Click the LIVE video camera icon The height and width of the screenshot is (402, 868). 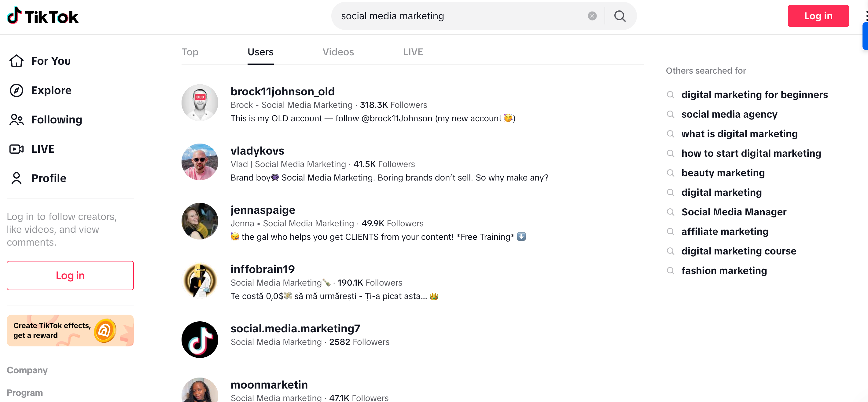click(x=16, y=148)
